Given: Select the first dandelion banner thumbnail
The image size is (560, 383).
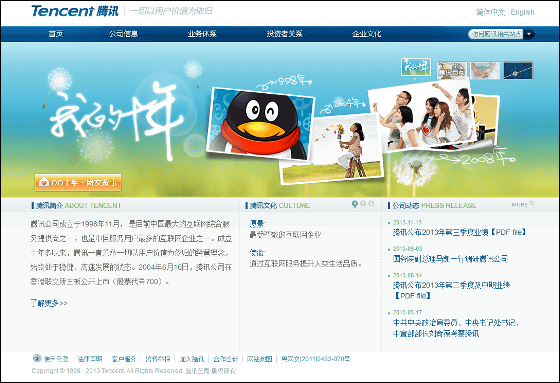Looking at the screenshot, I should (x=416, y=67).
